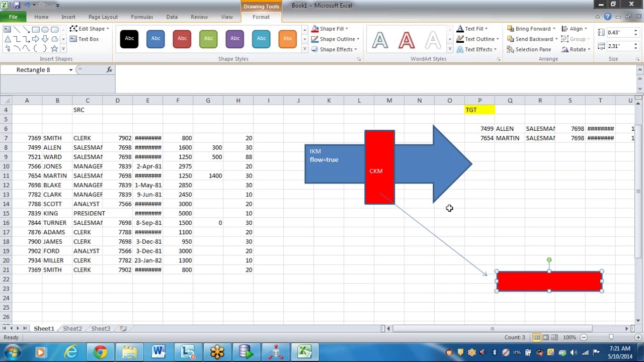Apply the blue outline WordArt style

[x=380, y=40]
